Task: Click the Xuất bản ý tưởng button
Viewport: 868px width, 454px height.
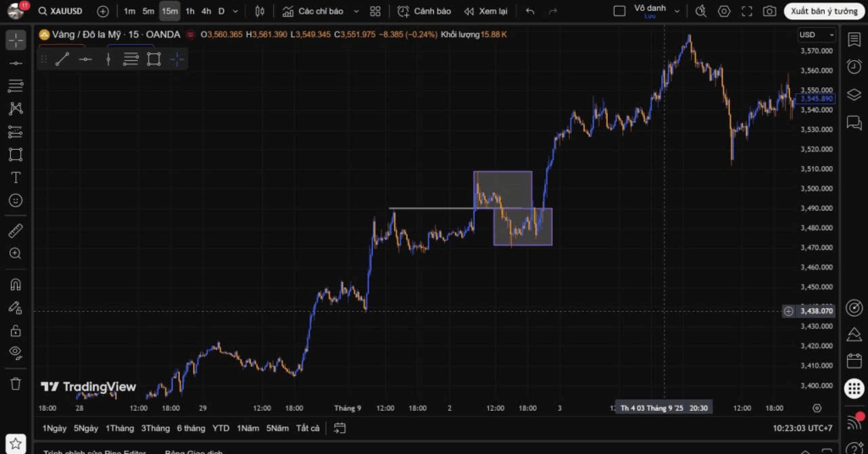Action: [824, 11]
